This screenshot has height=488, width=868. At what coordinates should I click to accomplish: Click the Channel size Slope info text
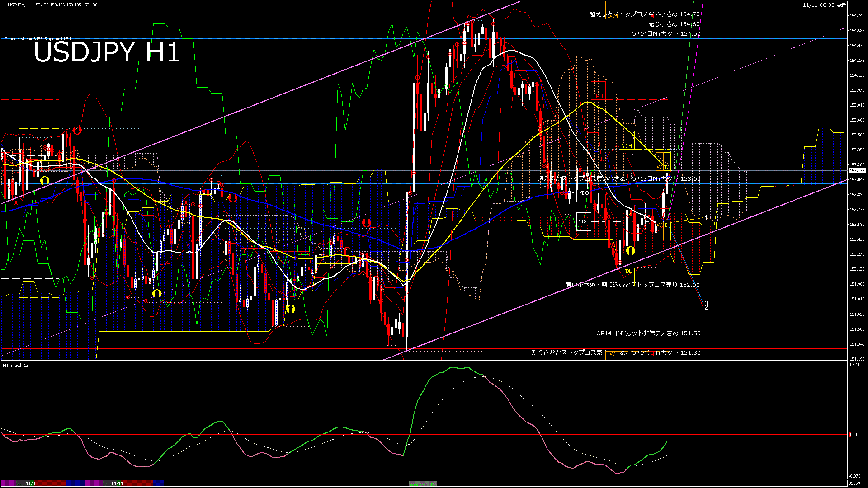[38, 39]
